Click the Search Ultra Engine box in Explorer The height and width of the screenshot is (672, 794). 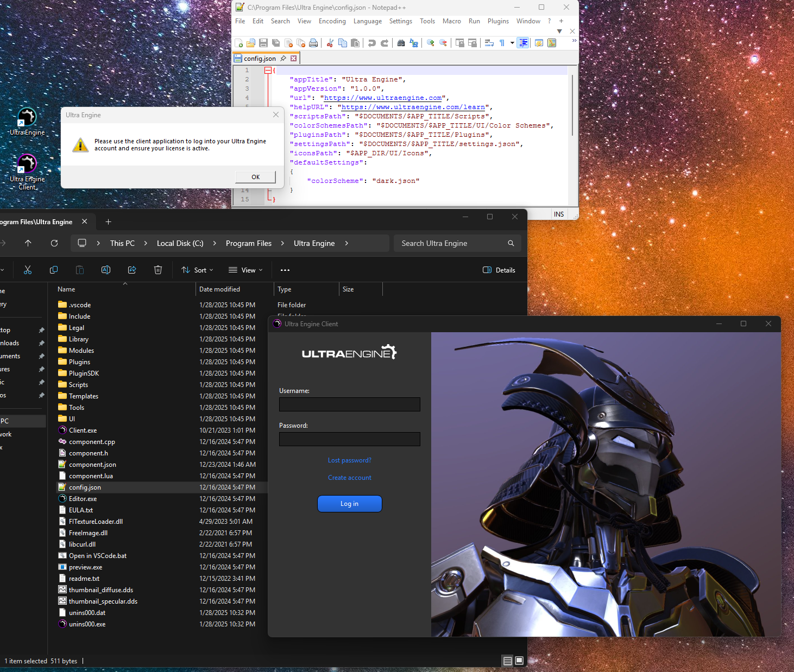(x=457, y=243)
